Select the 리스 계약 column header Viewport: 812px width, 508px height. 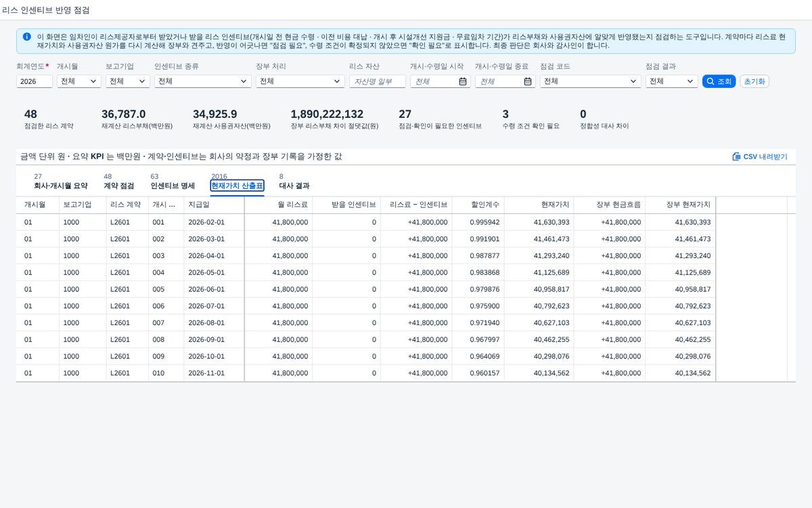point(127,205)
